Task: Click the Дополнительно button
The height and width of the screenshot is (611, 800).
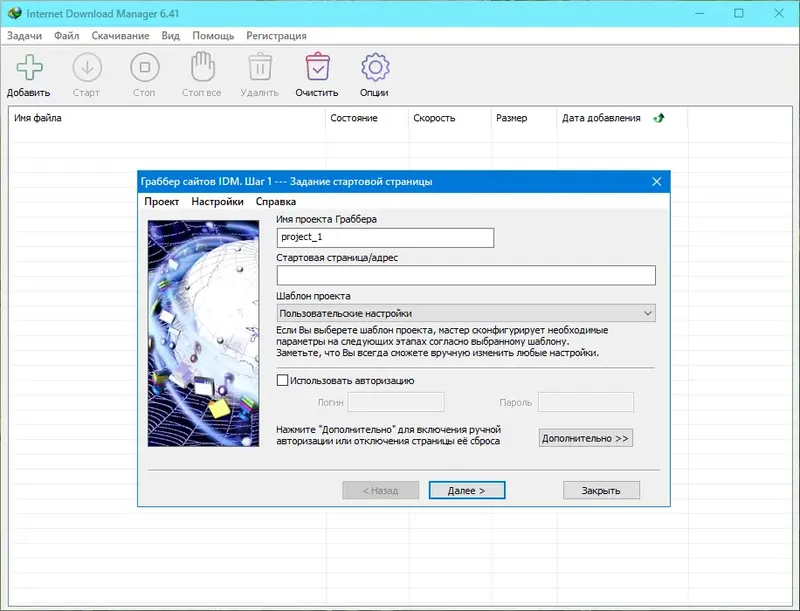Action: pyautogui.click(x=584, y=437)
